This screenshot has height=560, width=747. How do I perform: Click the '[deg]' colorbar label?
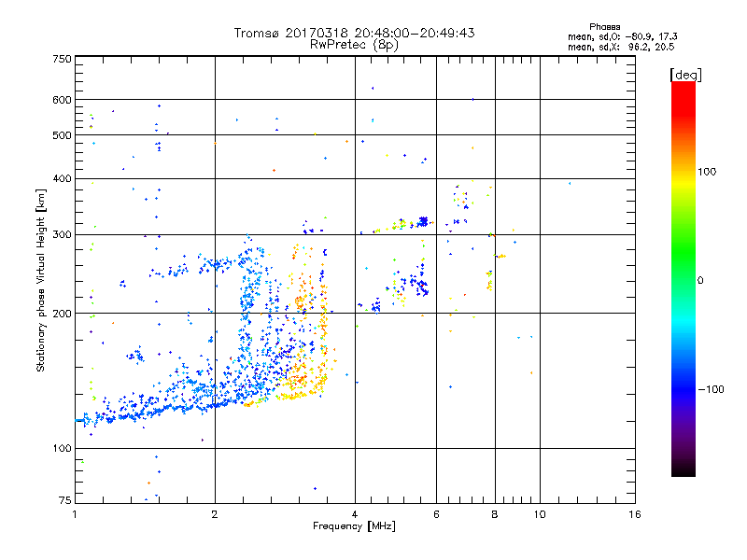pos(685,75)
